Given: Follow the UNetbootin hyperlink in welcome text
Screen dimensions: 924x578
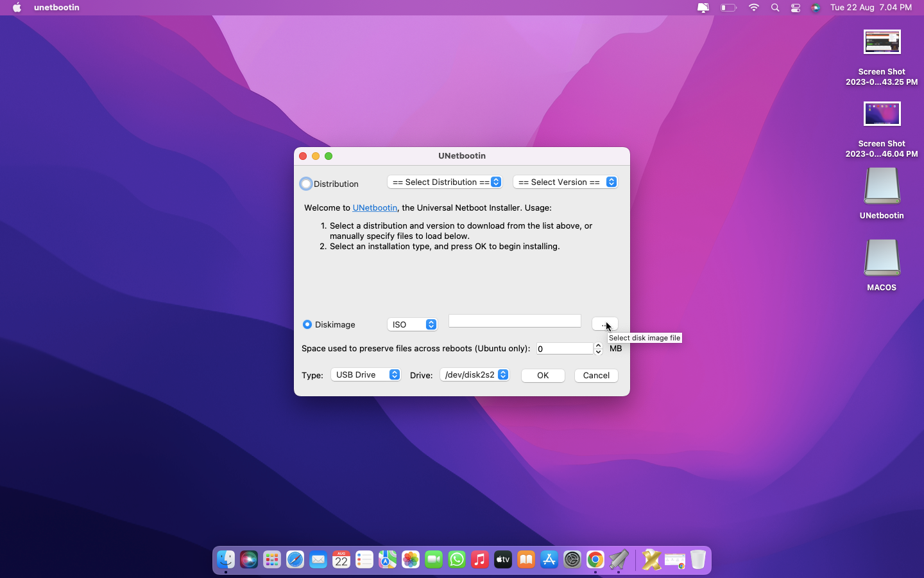Looking at the screenshot, I should coord(375,207).
